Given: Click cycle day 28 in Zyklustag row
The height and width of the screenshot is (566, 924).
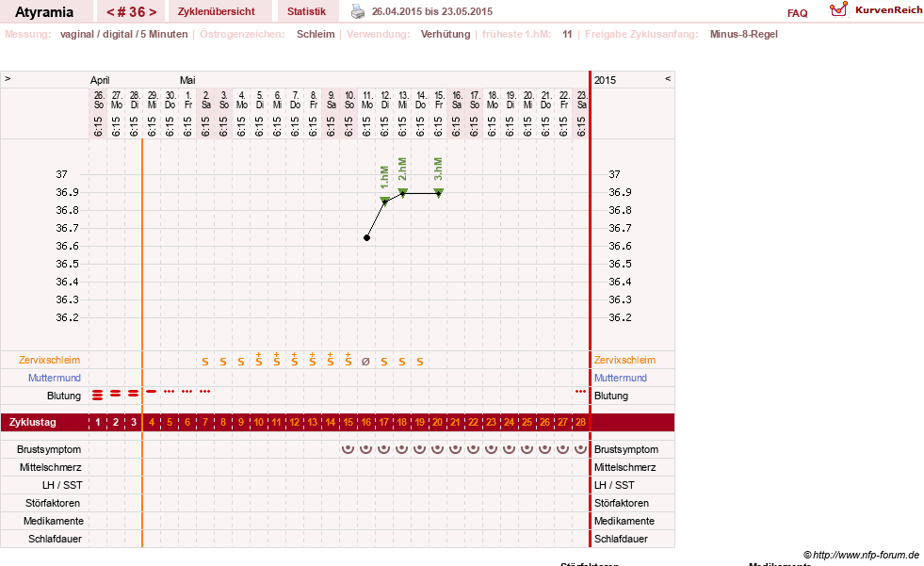Looking at the screenshot, I should tap(580, 422).
